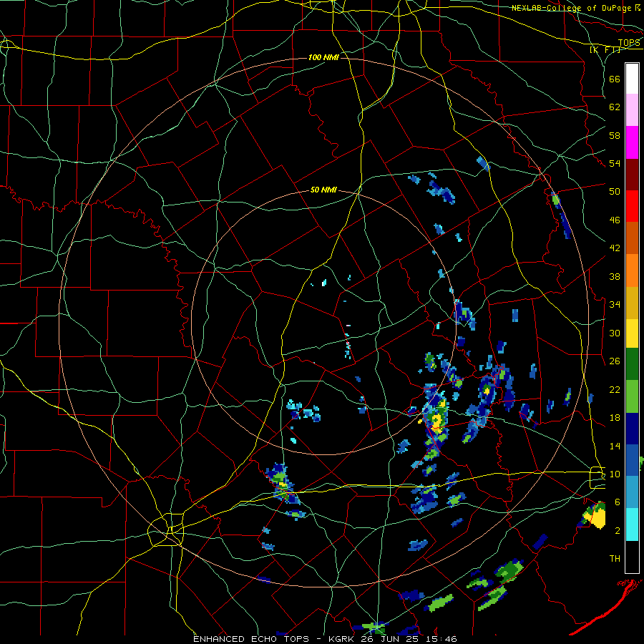Select the light green legend swatch

632,396
